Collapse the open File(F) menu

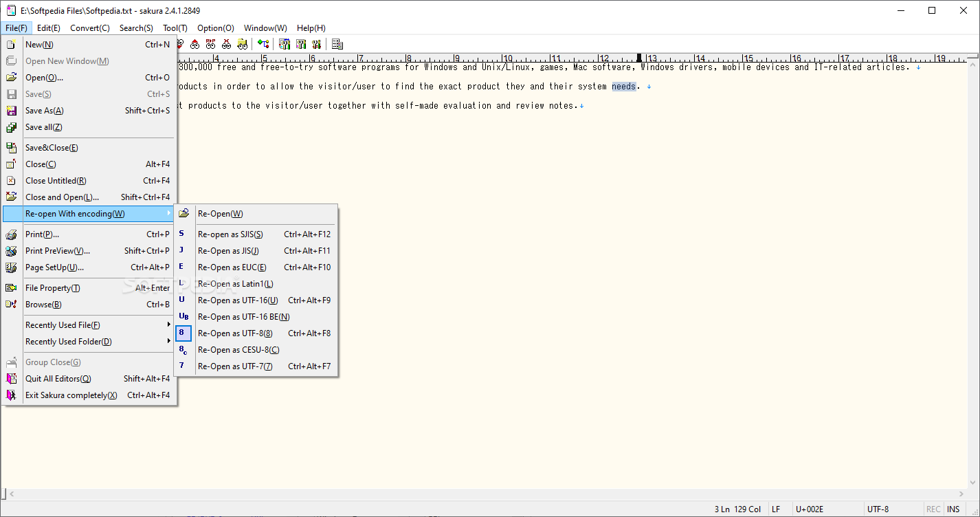(16, 28)
